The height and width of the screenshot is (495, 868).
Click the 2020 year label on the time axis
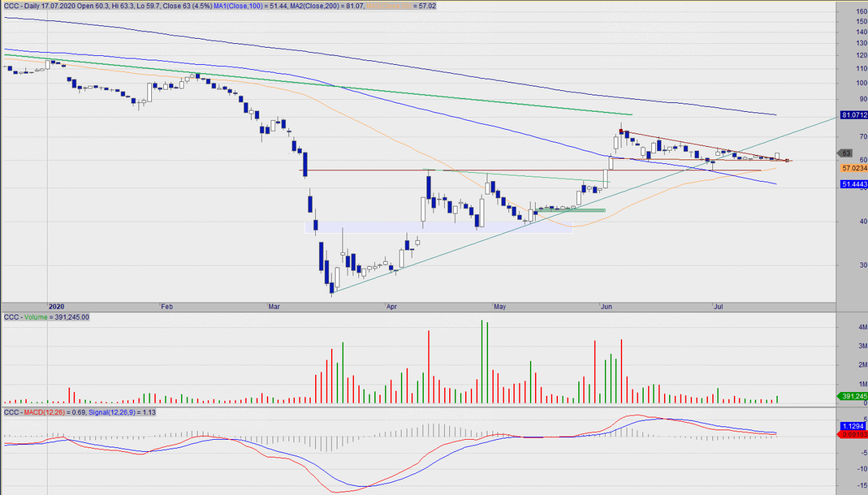pos(57,306)
